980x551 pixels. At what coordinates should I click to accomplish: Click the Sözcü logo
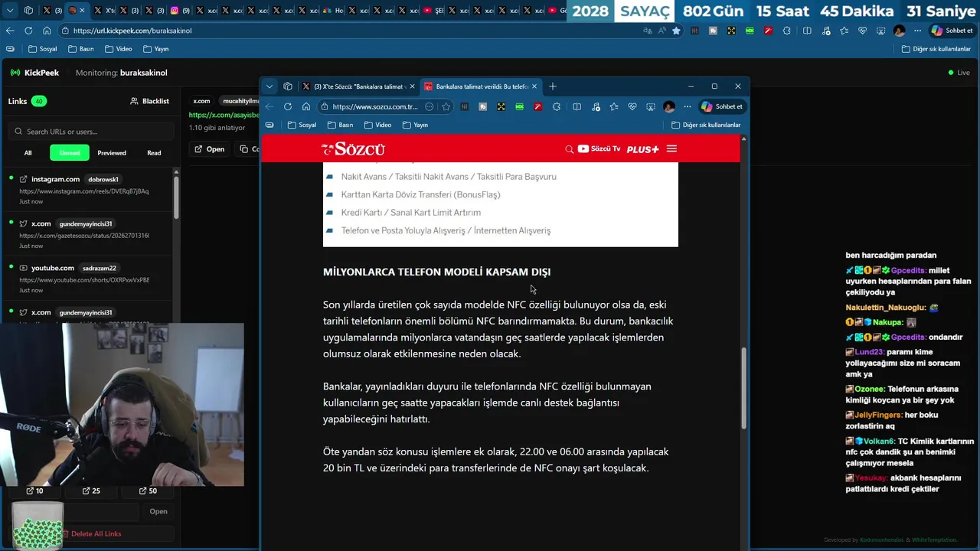[353, 148]
